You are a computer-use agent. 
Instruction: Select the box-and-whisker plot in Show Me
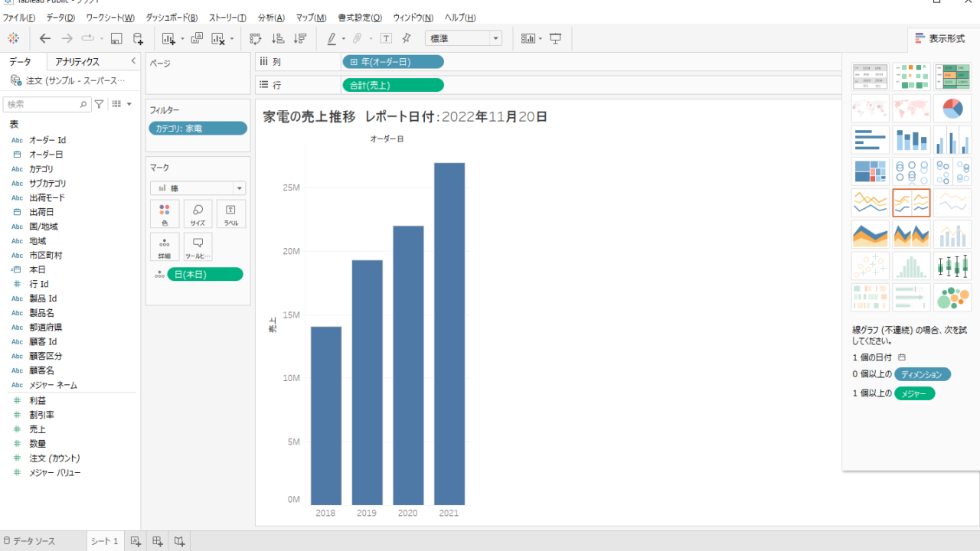click(952, 266)
